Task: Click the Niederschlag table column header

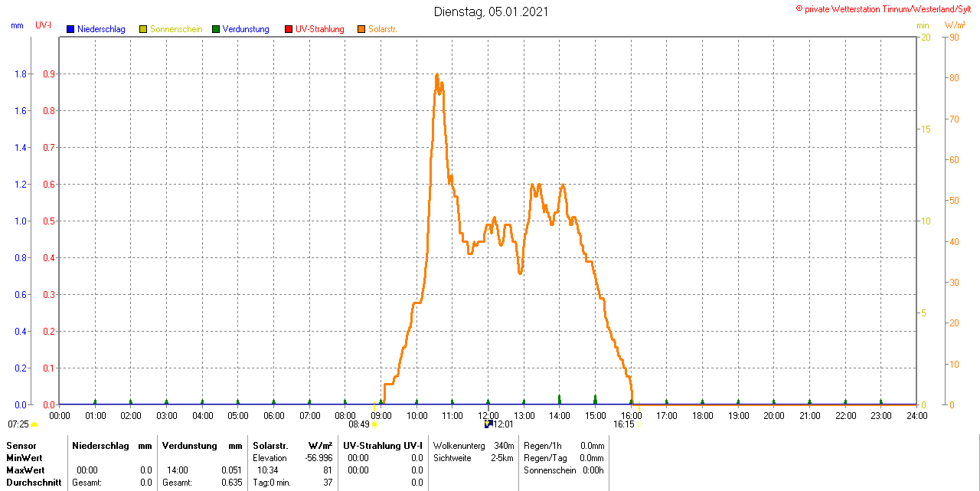Action: click(x=100, y=445)
